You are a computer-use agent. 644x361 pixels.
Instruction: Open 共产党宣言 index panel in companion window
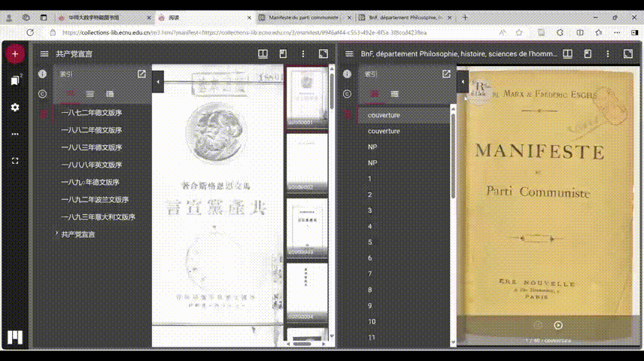coord(141,74)
